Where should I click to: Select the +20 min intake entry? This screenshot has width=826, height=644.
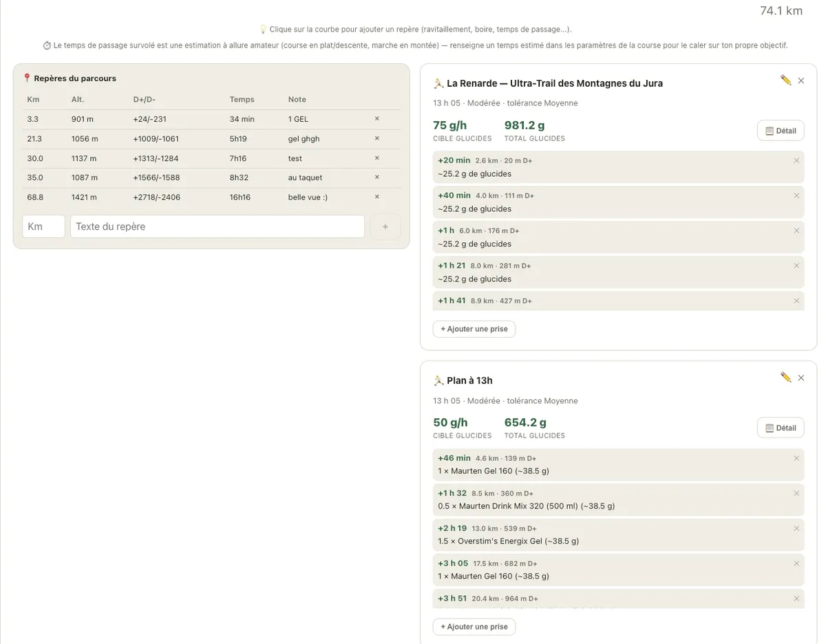pos(618,167)
